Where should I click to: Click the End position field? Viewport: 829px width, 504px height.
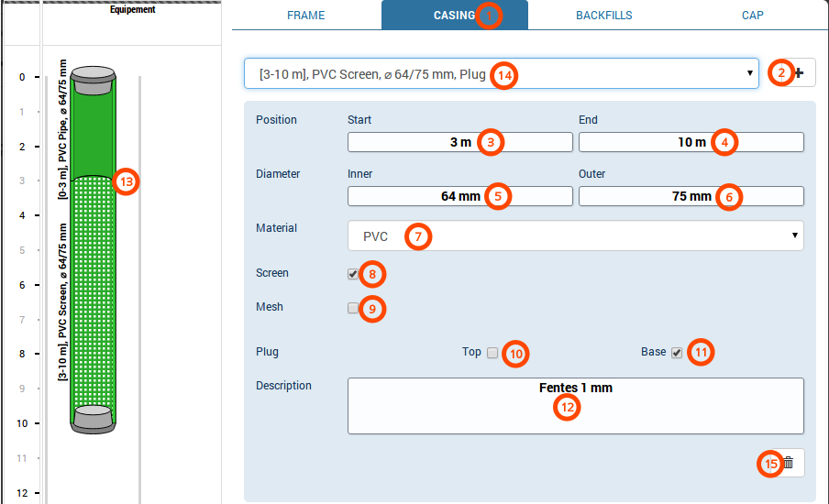(x=691, y=142)
